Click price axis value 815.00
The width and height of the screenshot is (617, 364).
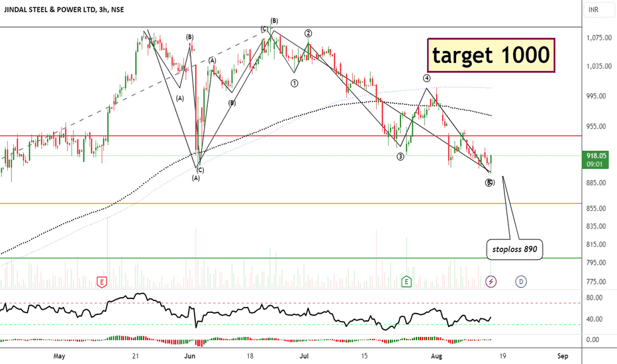tap(596, 244)
